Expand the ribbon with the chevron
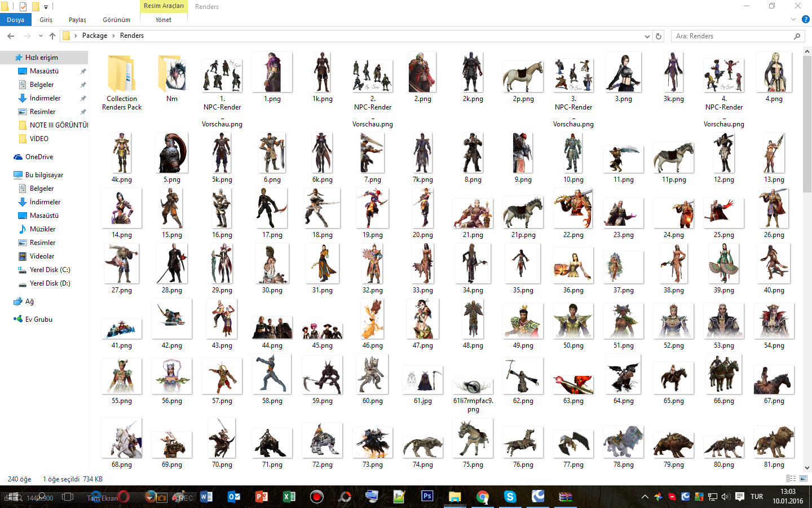The width and height of the screenshot is (812, 508). tap(793, 20)
